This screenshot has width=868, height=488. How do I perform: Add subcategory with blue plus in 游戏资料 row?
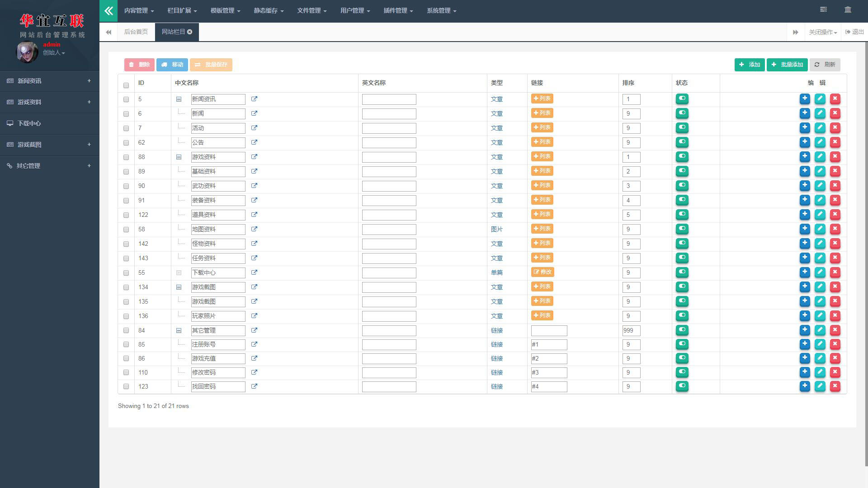point(805,156)
